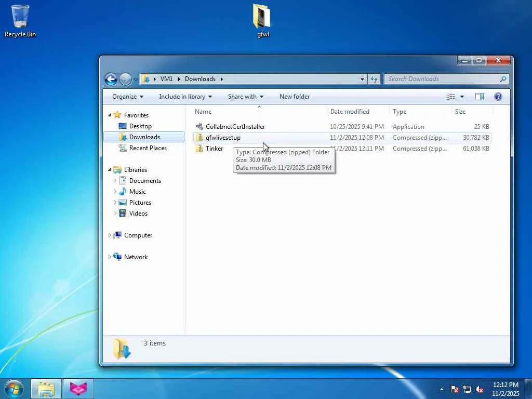Viewport: 532px width, 399px height.
Task: Open the Share with menu
Action: coord(246,97)
